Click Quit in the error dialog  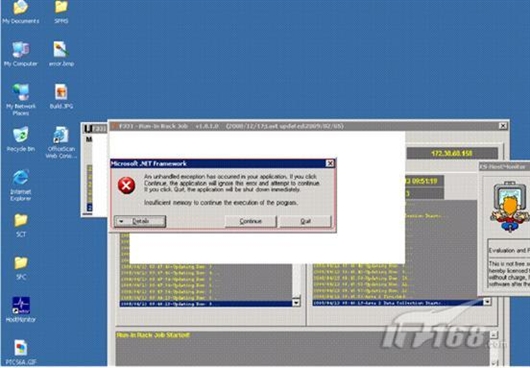[305, 221]
